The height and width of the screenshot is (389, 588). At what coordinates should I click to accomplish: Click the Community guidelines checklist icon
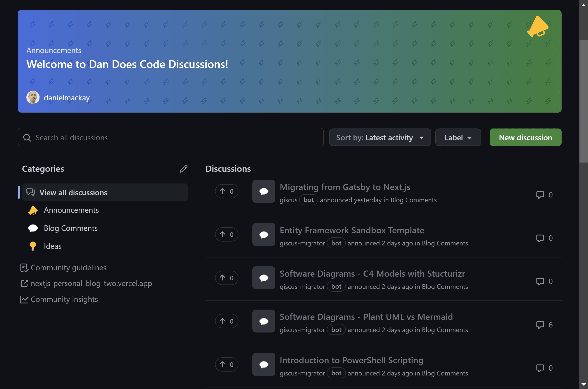[x=24, y=268]
